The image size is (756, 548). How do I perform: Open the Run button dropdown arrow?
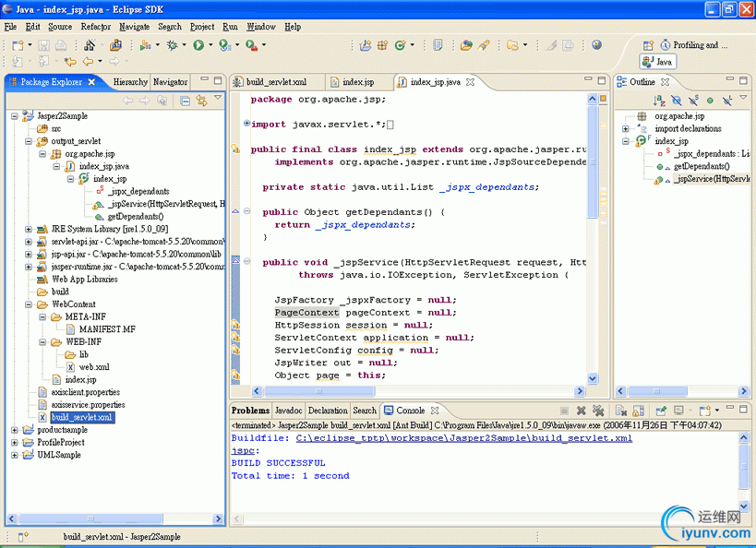pos(210,45)
